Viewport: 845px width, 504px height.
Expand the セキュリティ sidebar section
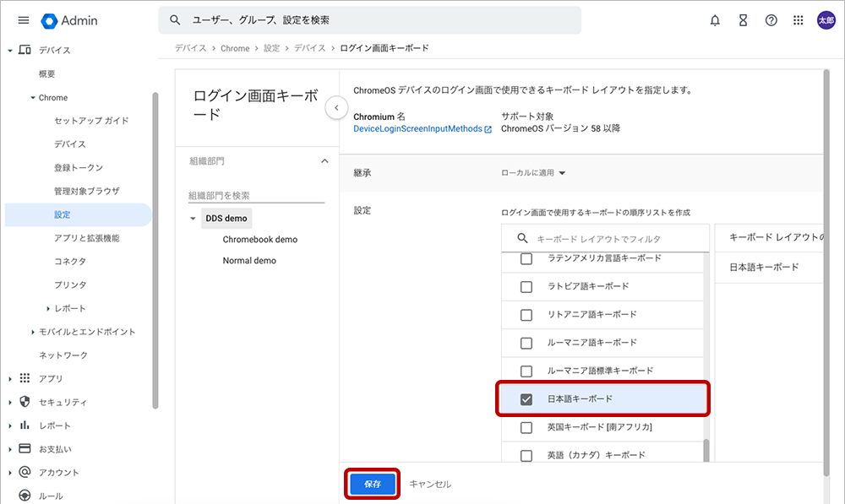(x=10, y=402)
